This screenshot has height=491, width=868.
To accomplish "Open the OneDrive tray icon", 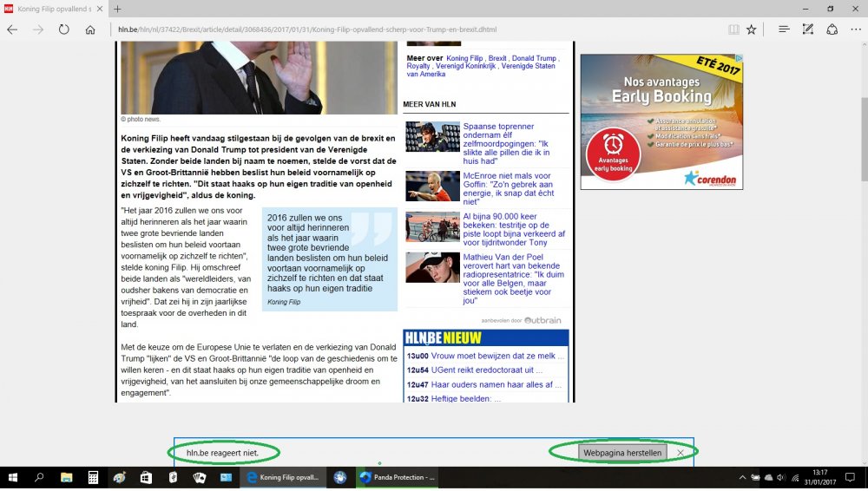I will pyautogui.click(x=768, y=477).
